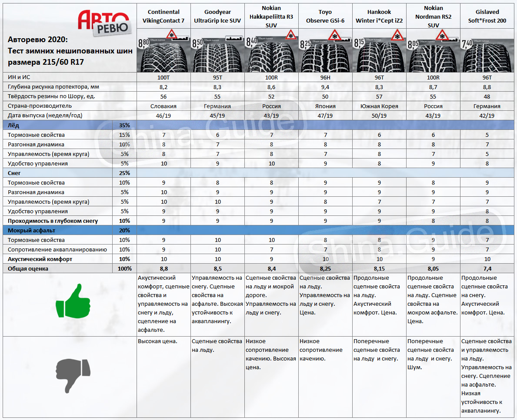Viewport: 517px width, 420px height.
Task: Open the Continental VikingContact 7 tire photo
Action: point(163,50)
